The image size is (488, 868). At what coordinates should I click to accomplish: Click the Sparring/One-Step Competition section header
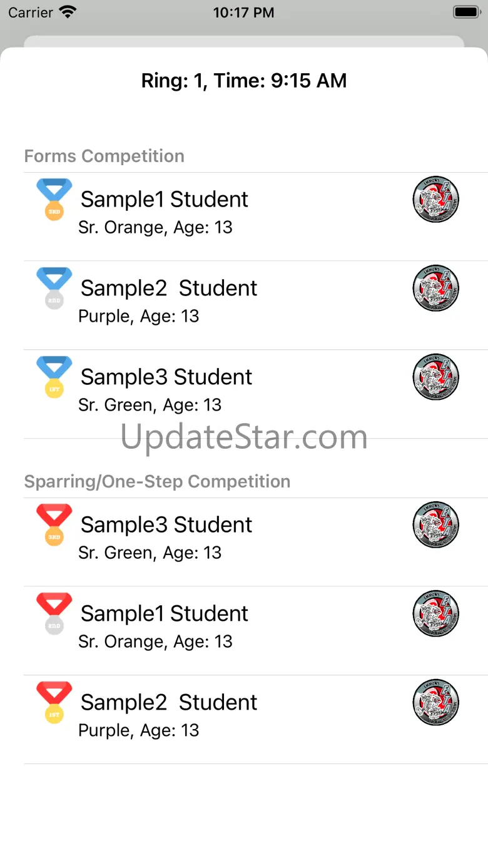click(x=157, y=481)
